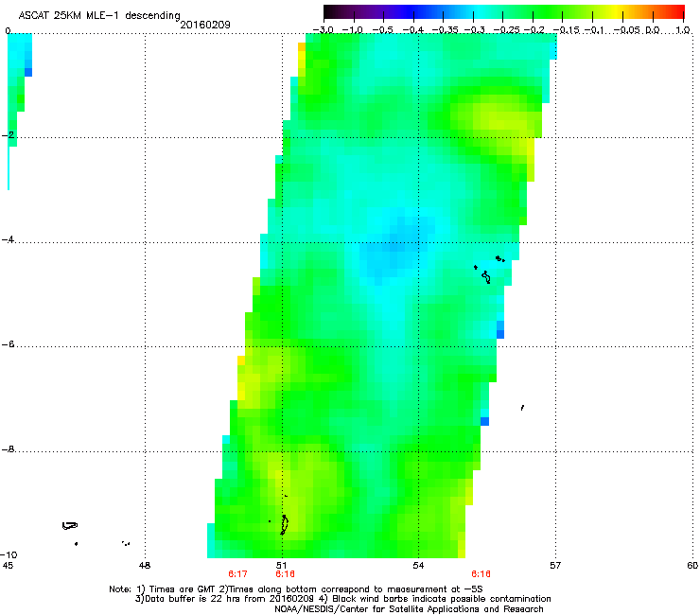Click the "-4" latitude axis label
The width and height of the screenshot is (700, 615).
coord(8,239)
